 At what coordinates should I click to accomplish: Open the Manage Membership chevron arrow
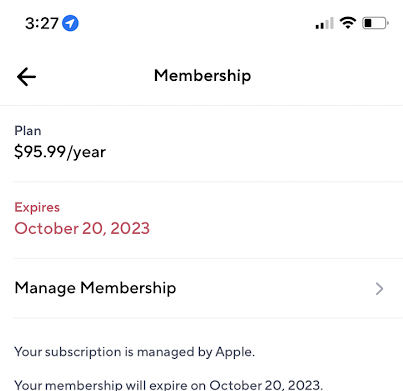coord(379,289)
